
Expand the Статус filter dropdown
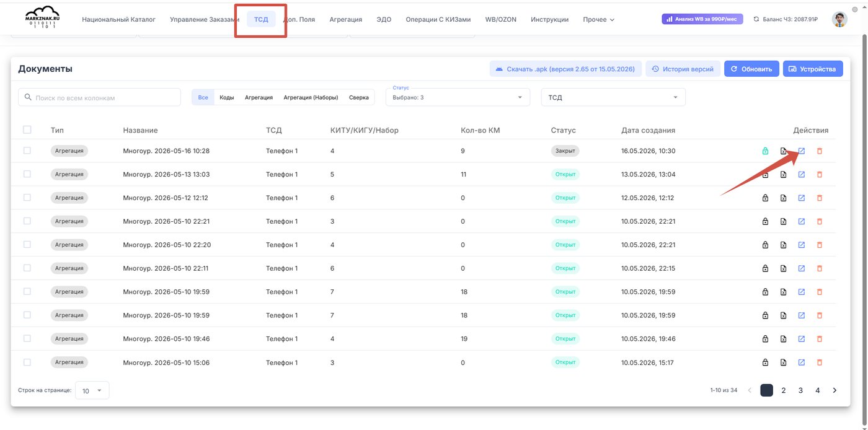coord(458,97)
